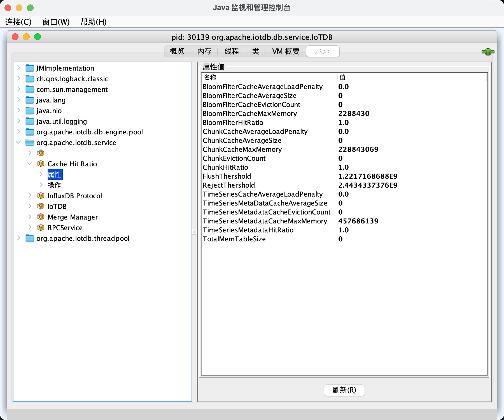The height and width of the screenshot is (420, 504).
Task: Select the RPCService MBean icon
Action: coord(41,228)
